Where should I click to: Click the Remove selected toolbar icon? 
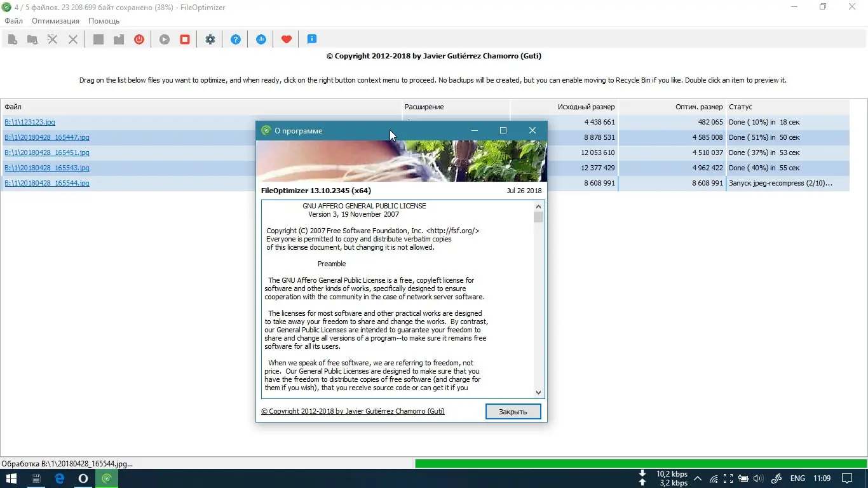53,39
